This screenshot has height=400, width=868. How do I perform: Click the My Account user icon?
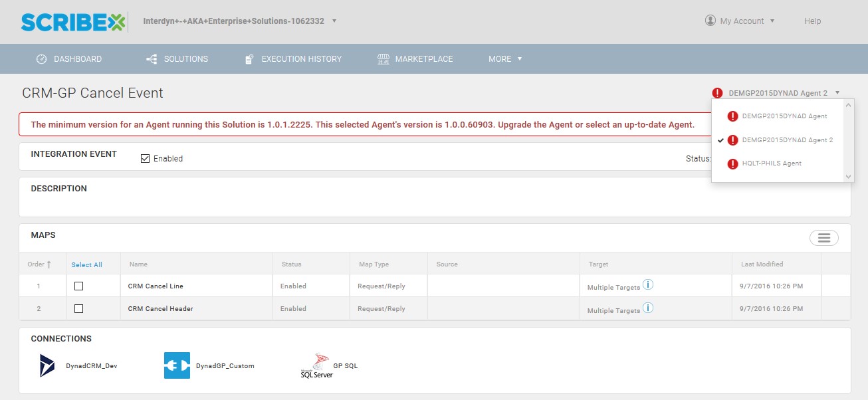pos(710,21)
